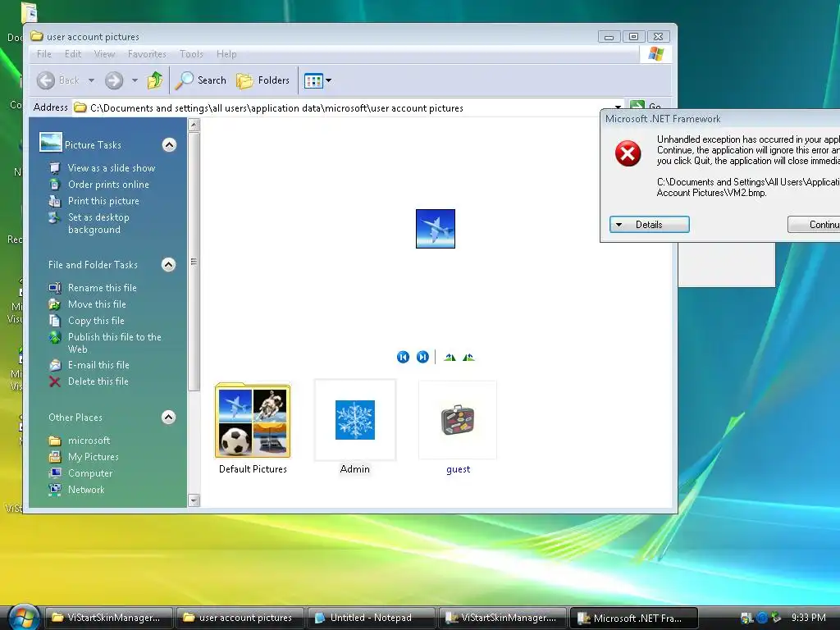Click Delete this file
The width and height of the screenshot is (840, 630).
point(98,381)
